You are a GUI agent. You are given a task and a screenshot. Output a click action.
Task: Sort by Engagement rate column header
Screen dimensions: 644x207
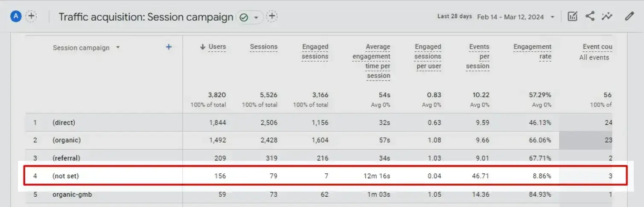point(533,52)
